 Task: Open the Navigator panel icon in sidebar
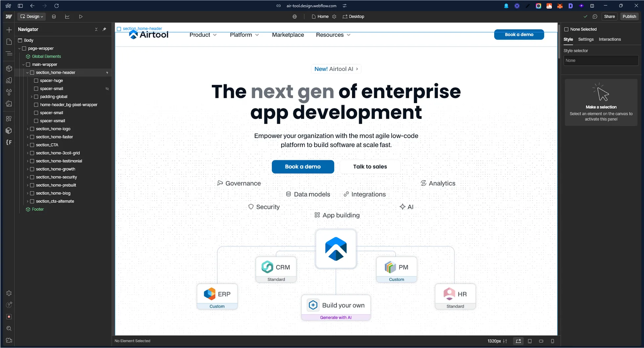(9, 53)
